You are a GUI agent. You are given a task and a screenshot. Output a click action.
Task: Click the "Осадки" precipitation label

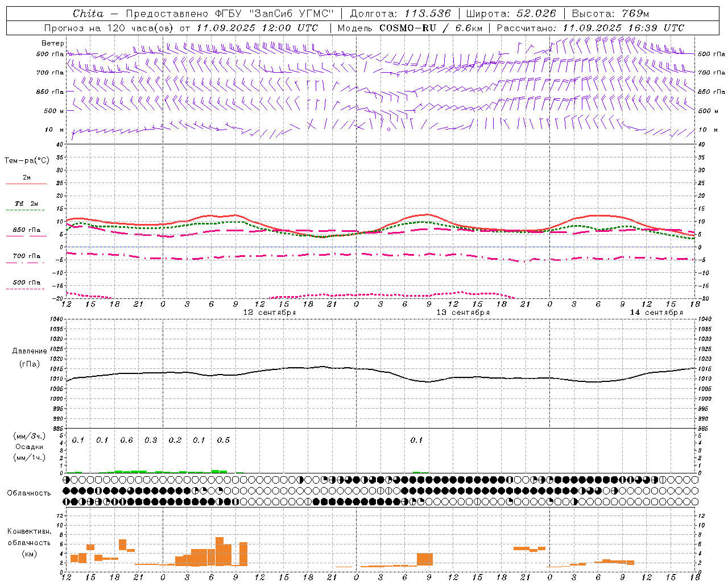29,447
